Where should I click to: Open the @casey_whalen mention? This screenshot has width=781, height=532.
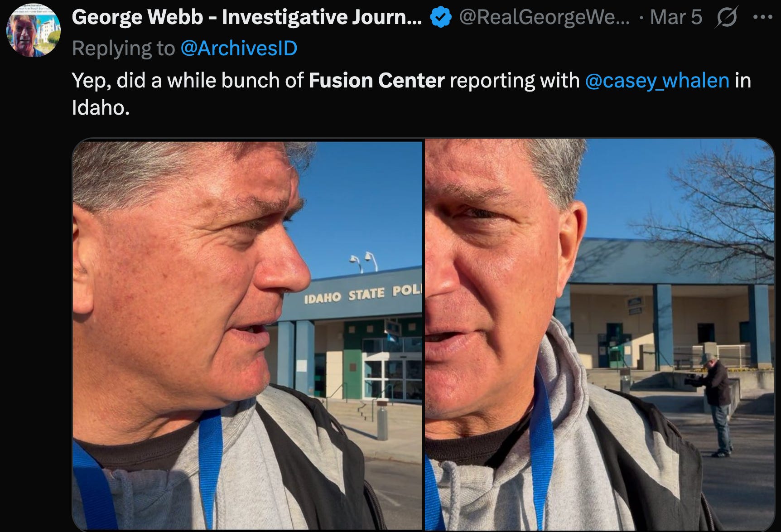tap(657, 81)
